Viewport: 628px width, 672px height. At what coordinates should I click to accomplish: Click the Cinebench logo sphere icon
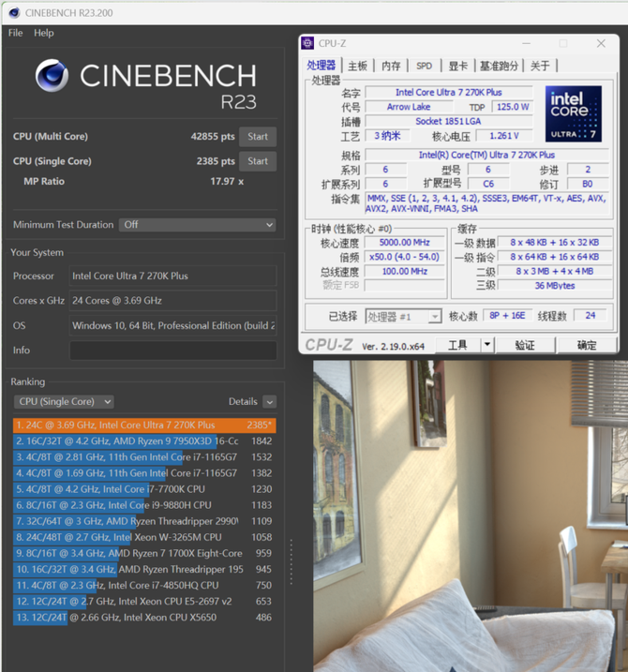52,78
